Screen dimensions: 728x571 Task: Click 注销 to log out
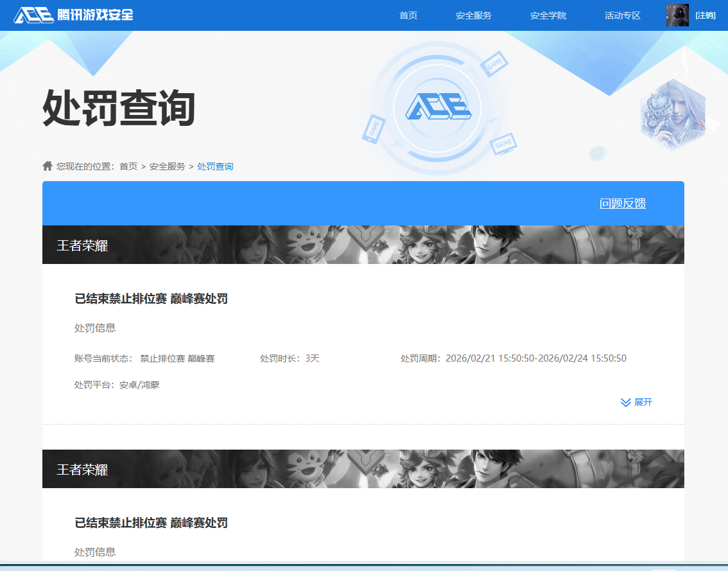[706, 14]
